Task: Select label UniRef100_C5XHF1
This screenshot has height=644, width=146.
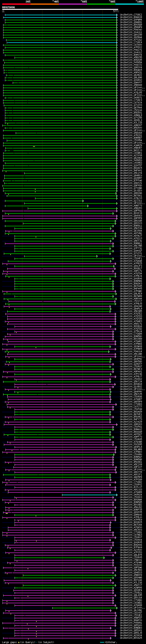Action: 131,259
